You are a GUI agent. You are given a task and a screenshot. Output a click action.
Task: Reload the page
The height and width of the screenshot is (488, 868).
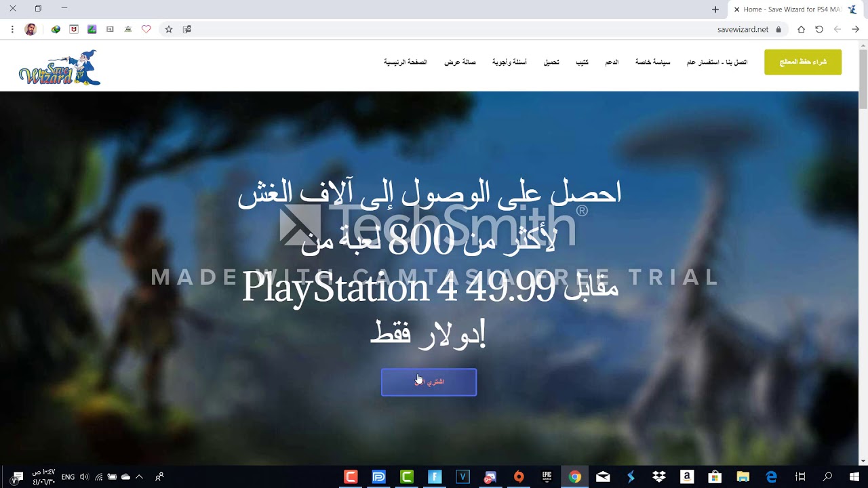819,29
